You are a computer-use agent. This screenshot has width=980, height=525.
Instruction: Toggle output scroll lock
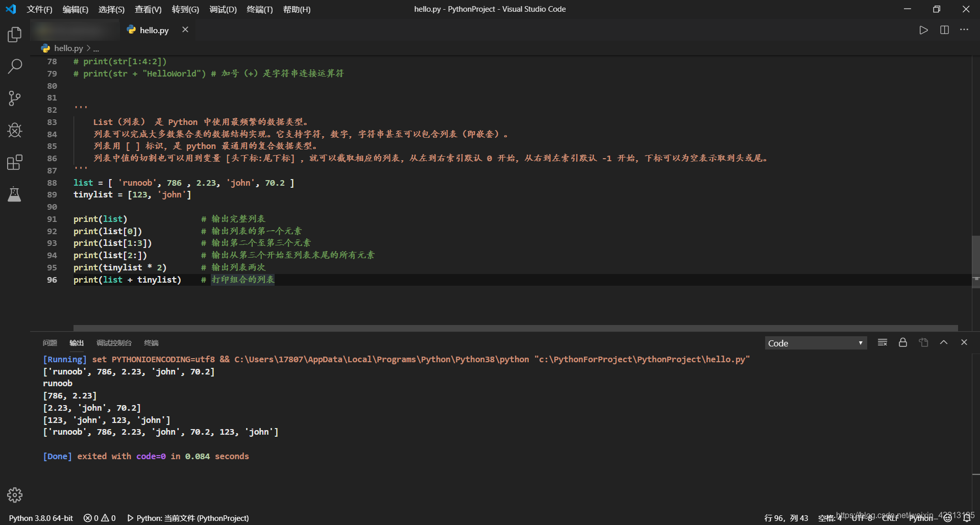tap(903, 342)
